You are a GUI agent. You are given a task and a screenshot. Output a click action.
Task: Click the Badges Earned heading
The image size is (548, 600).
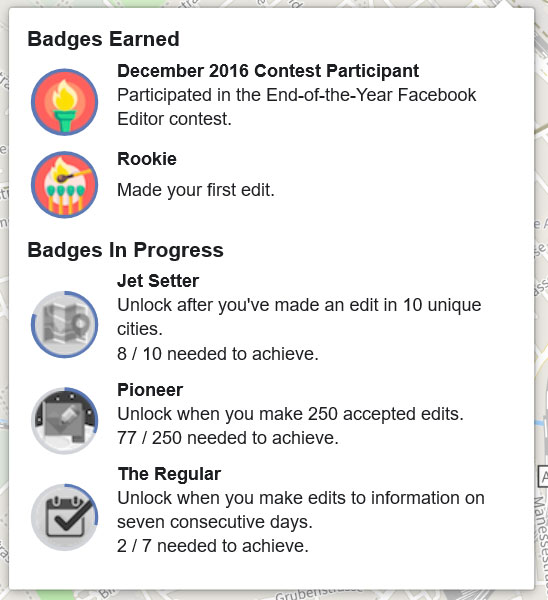[103, 39]
